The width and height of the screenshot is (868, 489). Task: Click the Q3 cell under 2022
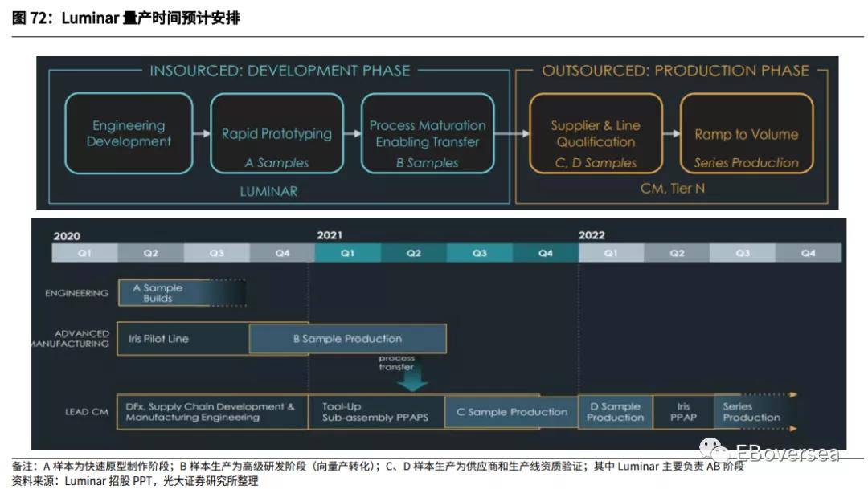743,253
